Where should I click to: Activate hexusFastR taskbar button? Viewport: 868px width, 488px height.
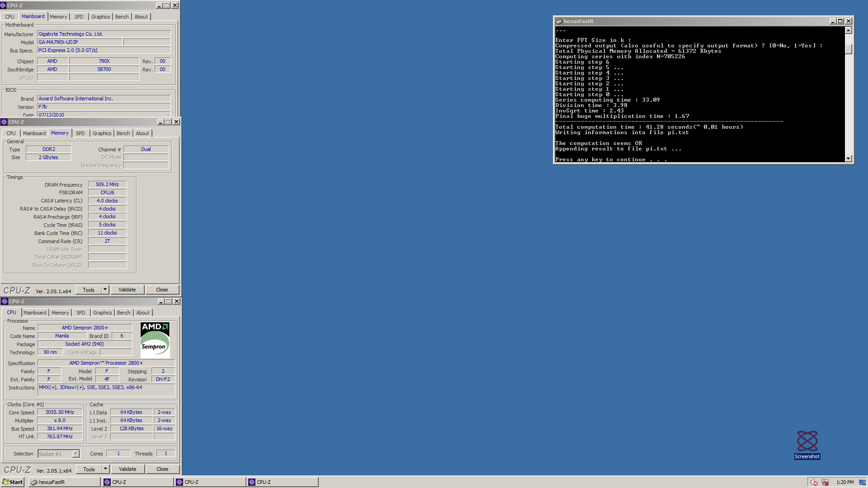click(x=65, y=482)
